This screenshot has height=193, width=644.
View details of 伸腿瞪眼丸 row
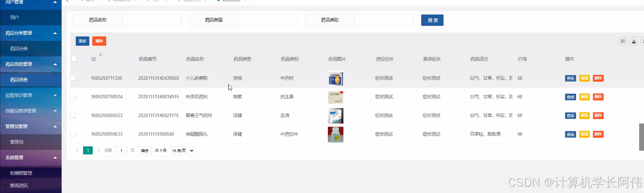[x=571, y=134]
